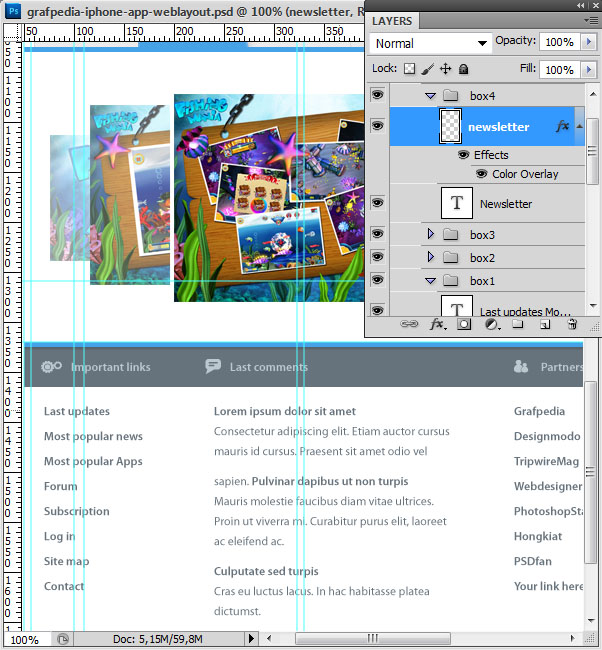Click the box3 folder icon
The height and width of the screenshot is (650, 602).
click(450, 235)
